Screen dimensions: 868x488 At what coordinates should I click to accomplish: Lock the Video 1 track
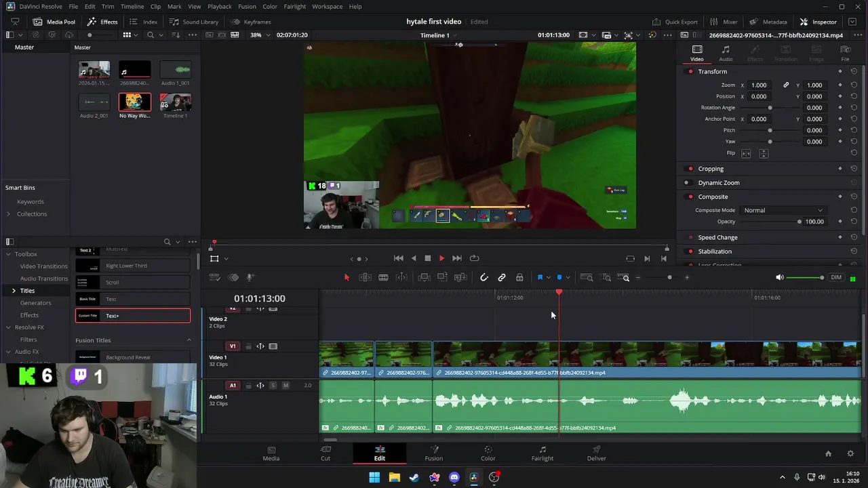(249, 346)
